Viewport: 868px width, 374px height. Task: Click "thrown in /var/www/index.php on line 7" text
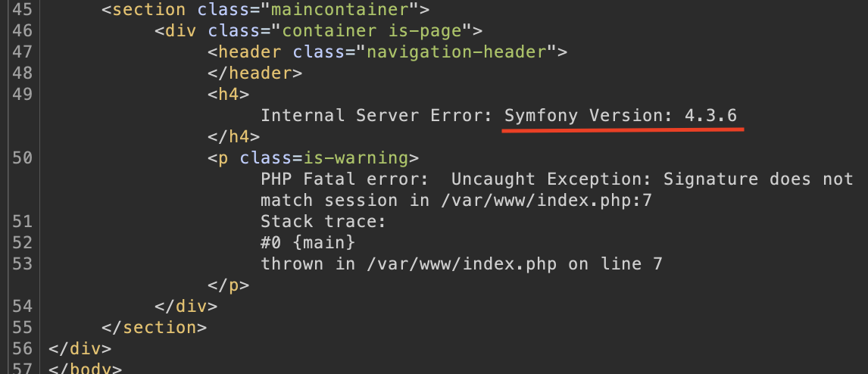[x=462, y=264]
